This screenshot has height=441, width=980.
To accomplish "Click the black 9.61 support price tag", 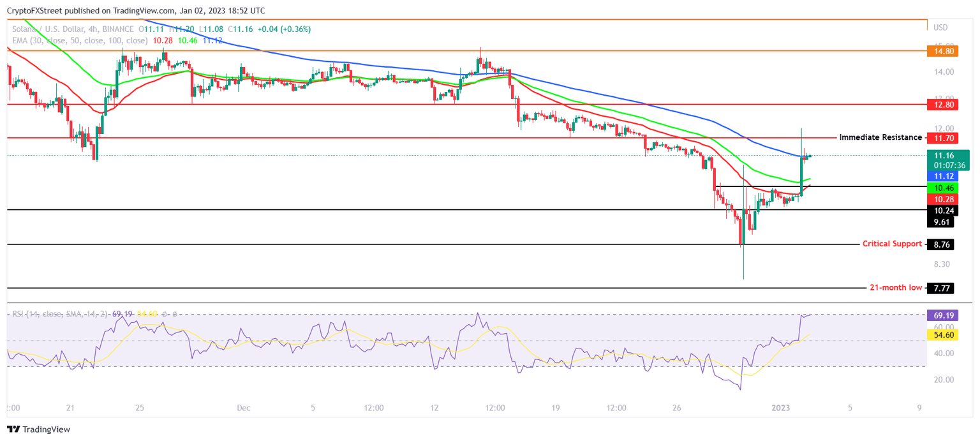I will click(x=942, y=221).
